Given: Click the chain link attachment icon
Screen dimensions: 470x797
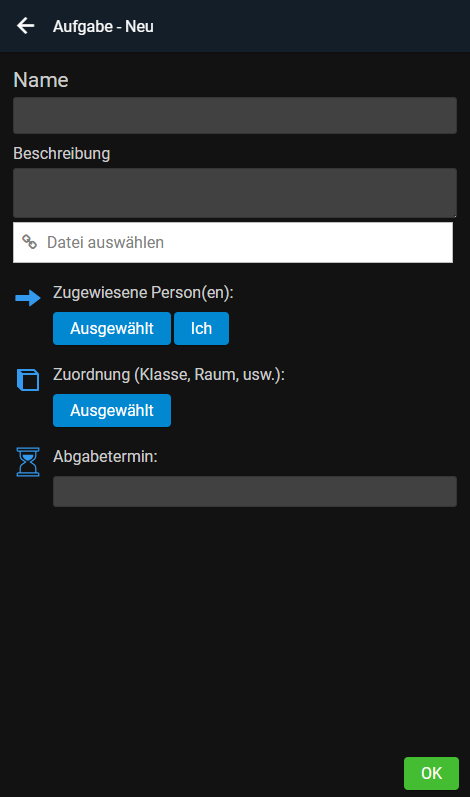Looking at the screenshot, I should pyautogui.click(x=29, y=242).
